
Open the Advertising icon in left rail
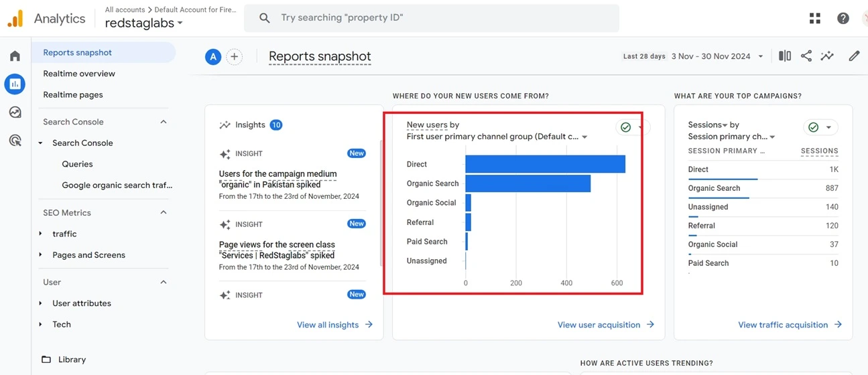click(x=15, y=140)
